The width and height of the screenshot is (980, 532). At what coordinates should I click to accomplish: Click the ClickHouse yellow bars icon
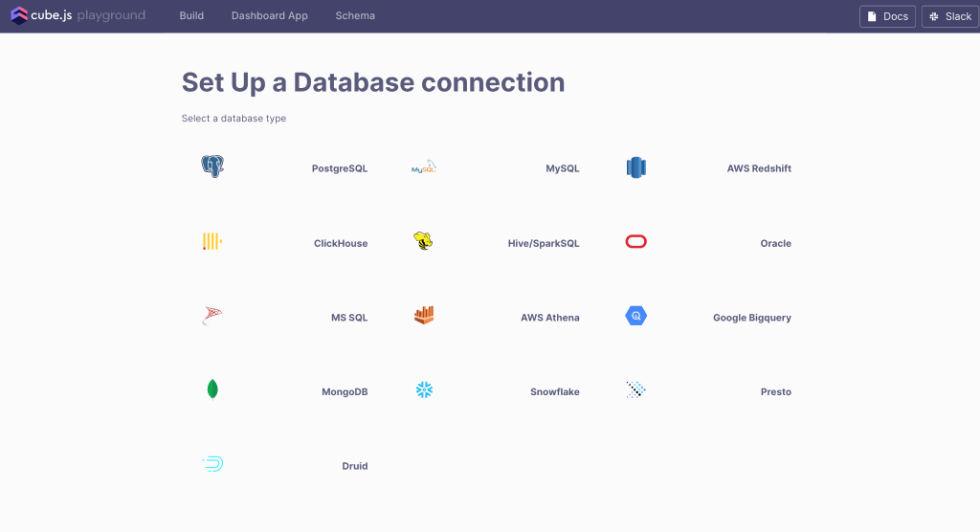[x=212, y=241]
